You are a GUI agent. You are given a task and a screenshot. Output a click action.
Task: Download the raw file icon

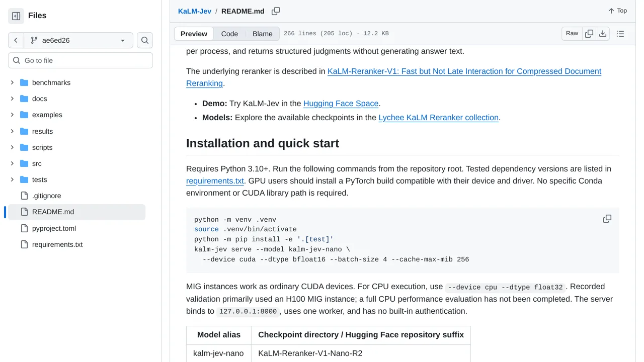tap(603, 34)
